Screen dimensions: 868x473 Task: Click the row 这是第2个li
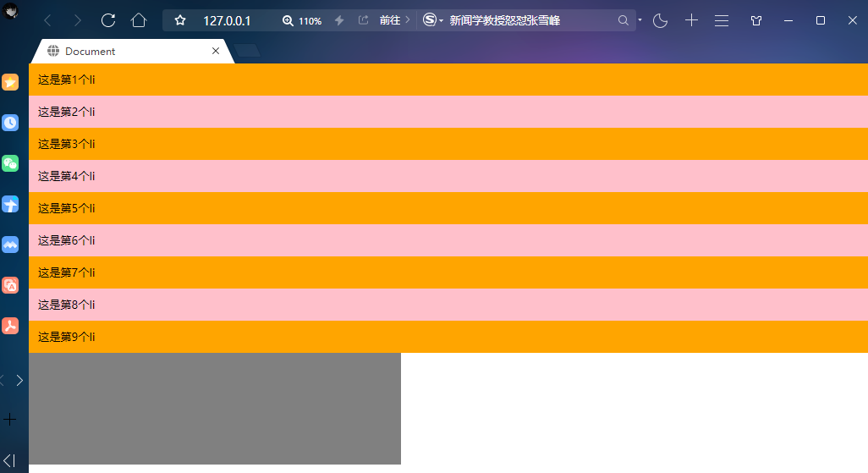point(448,112)
